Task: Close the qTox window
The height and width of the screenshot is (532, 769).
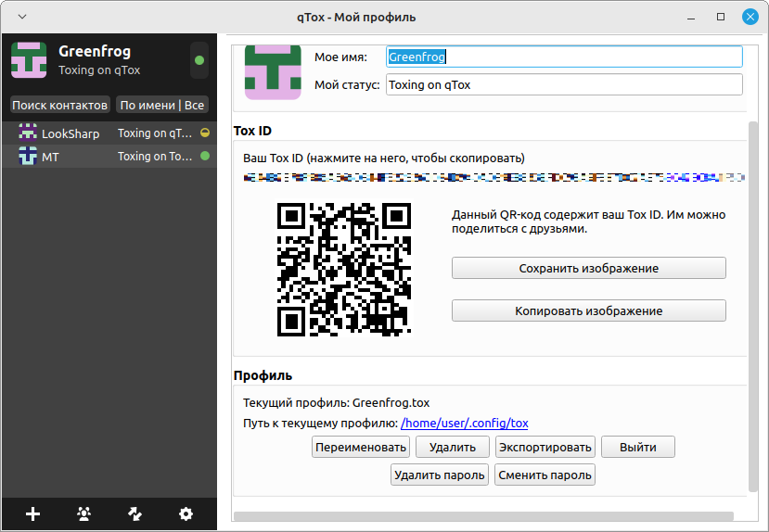Action: (750, 17)
